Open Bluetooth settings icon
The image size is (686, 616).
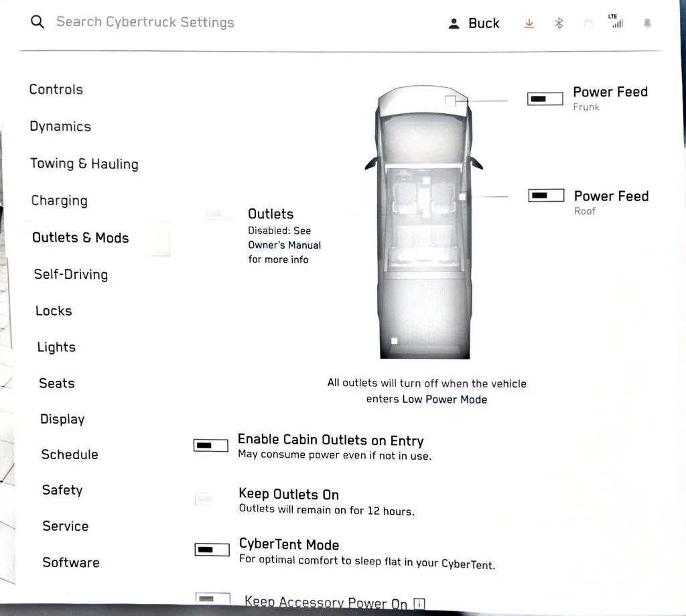tap(559, 23)
